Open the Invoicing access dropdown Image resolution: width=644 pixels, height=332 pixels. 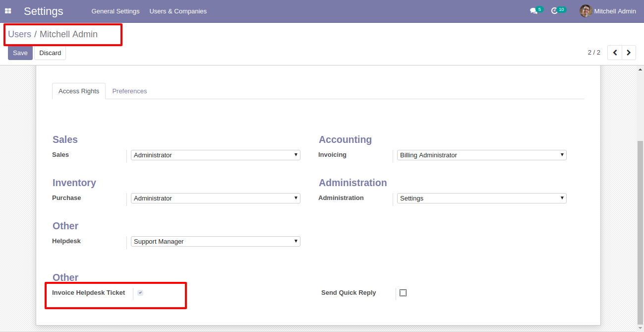481,155
